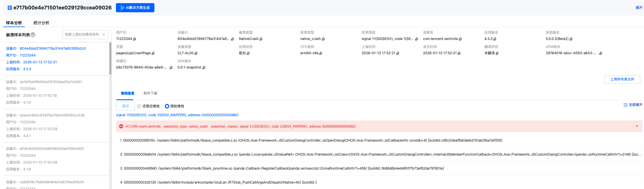Image resolution: width=644 pixels, height=189 pixels.
Task: Click 应用版本: 4.7.9 in sample list
Action: tap(18, 169)
